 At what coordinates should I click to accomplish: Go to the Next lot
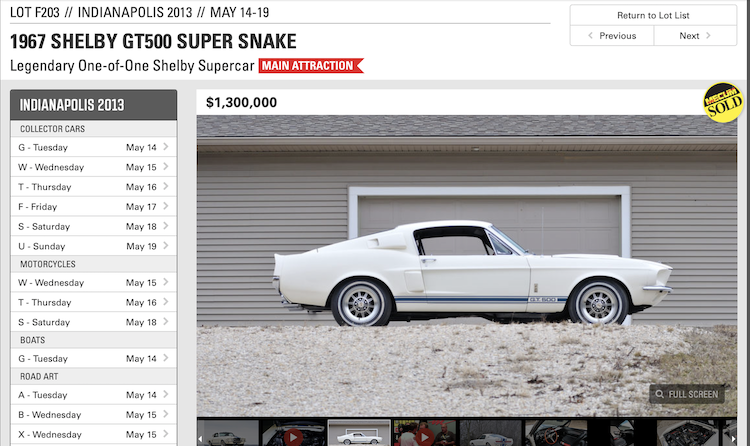[x=695, y=36]
